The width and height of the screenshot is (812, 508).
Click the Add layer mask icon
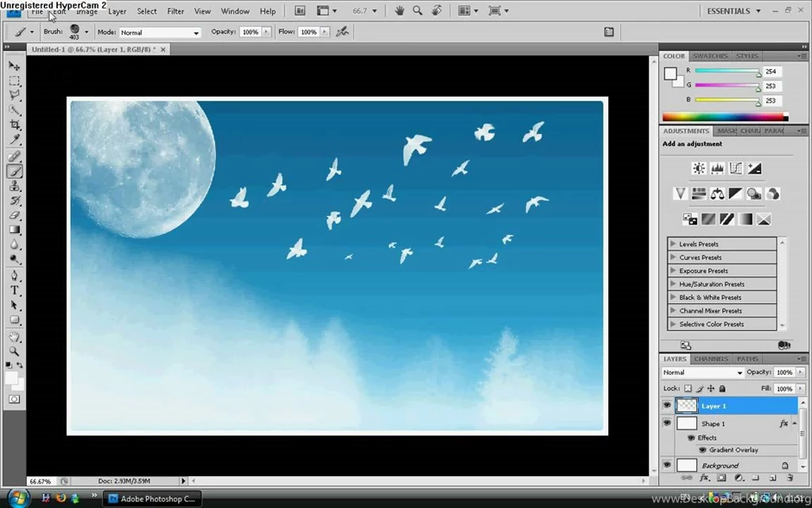coord(720,477)
